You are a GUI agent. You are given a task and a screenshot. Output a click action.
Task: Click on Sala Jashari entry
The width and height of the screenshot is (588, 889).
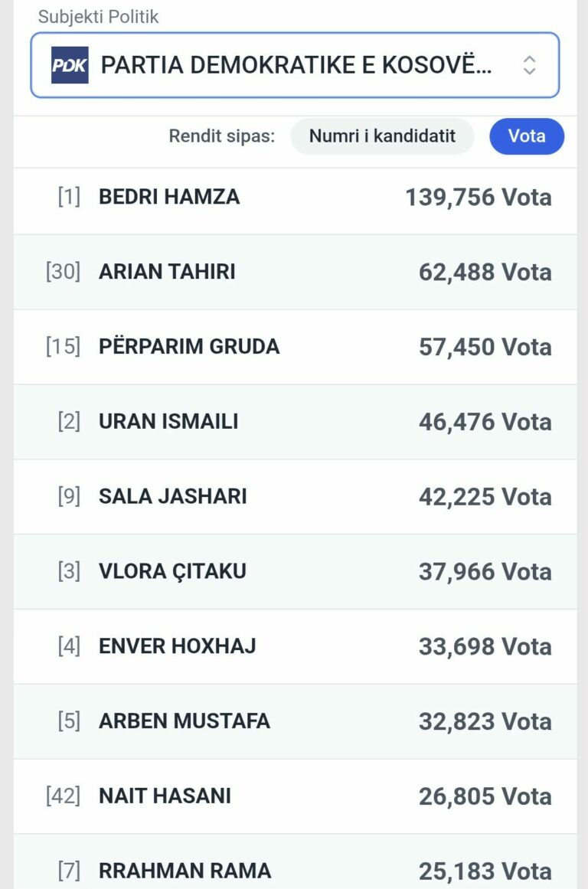pyautogui.click(x=173, y=496)
